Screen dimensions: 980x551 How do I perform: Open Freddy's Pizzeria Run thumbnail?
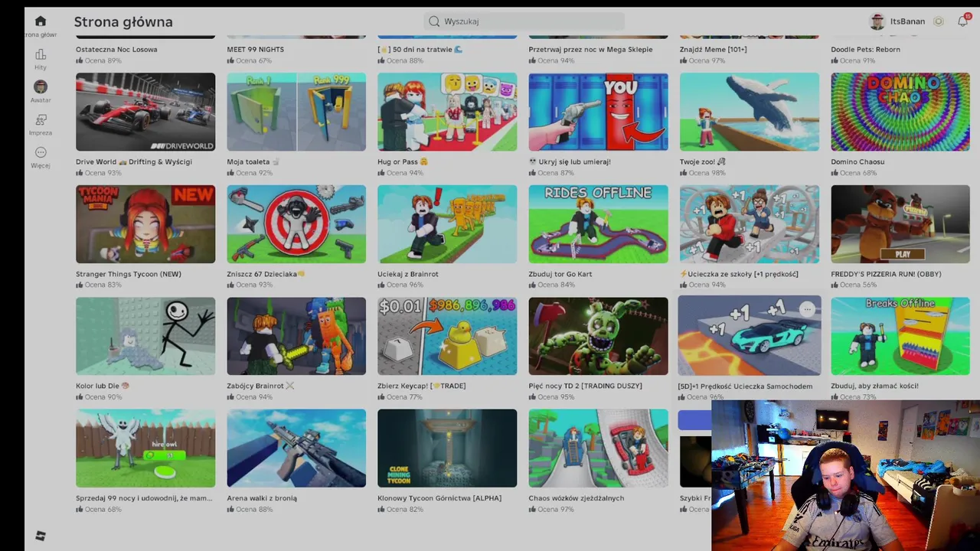tap(900, 224)
